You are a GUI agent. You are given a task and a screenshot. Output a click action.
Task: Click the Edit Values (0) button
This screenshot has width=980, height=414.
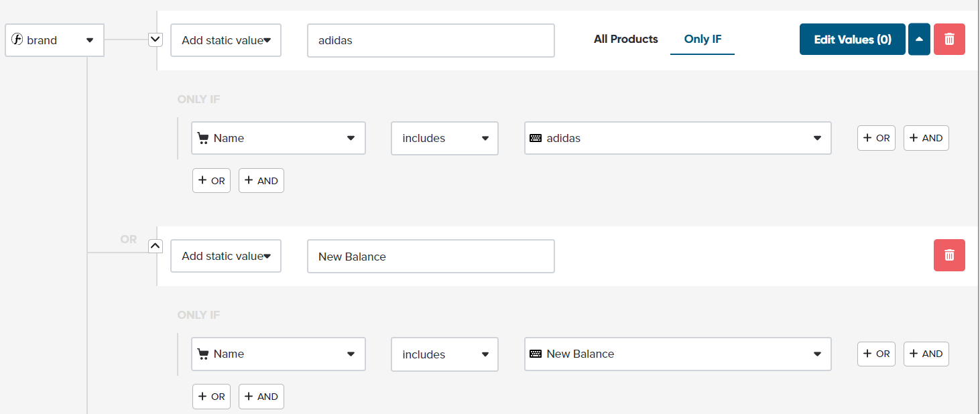click(x=852, y=40)
